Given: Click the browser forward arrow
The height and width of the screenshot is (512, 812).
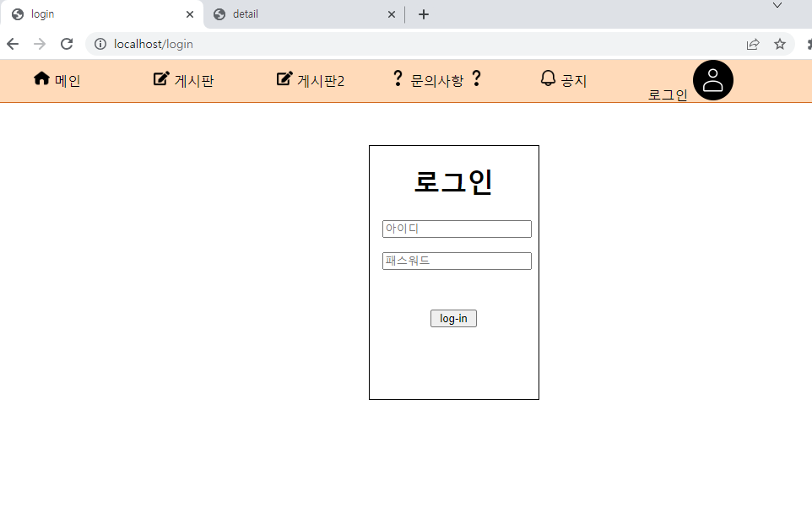Looking at the screenshot, I should point(40,44).
